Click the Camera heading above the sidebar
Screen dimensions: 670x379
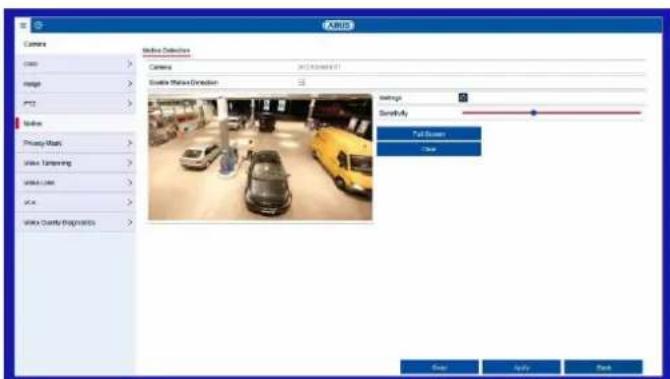point(35,44)
